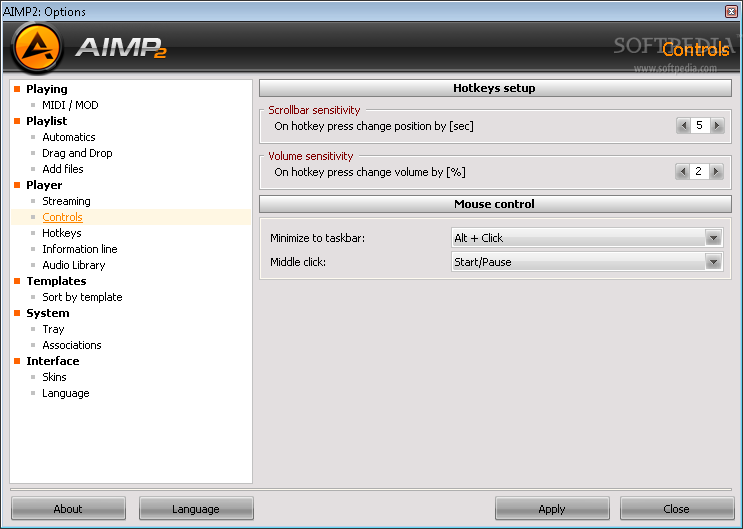Open the Drag and Drop settings page
Screen dimensions: 743x529
point(77,153)
